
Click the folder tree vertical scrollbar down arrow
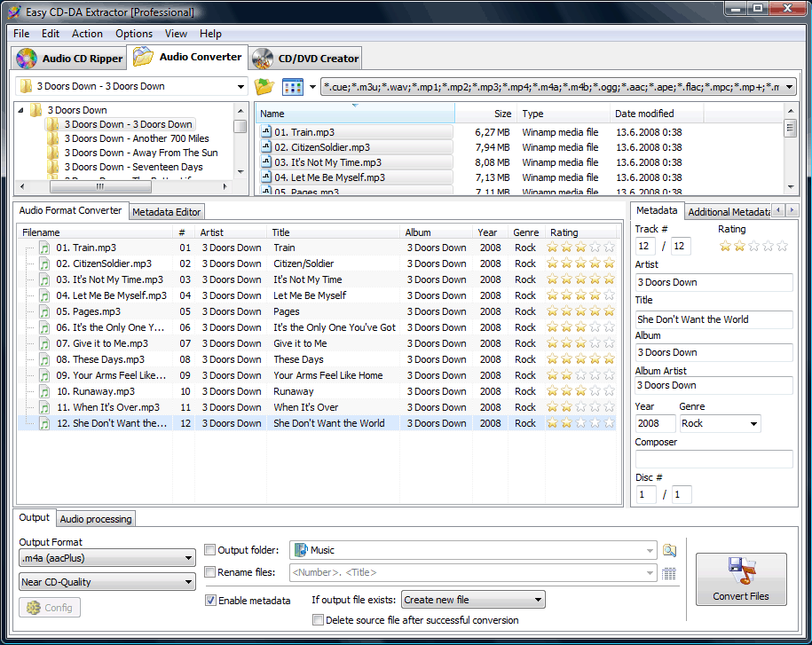coord(240,172)
